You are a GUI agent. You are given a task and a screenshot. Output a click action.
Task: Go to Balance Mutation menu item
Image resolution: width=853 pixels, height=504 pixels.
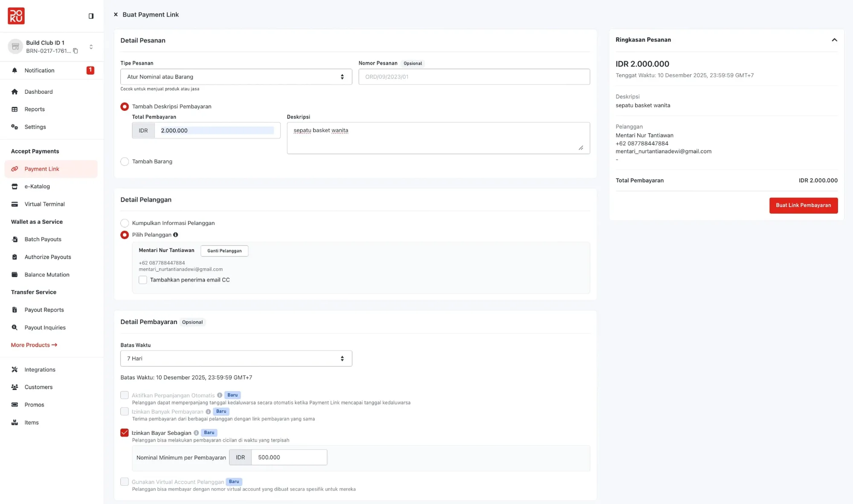pyautogui.click(x=47, y=275)
